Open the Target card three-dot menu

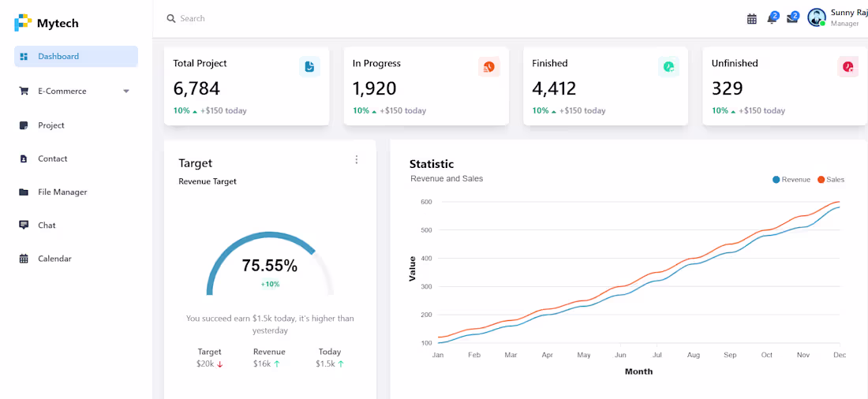(357, 159)
